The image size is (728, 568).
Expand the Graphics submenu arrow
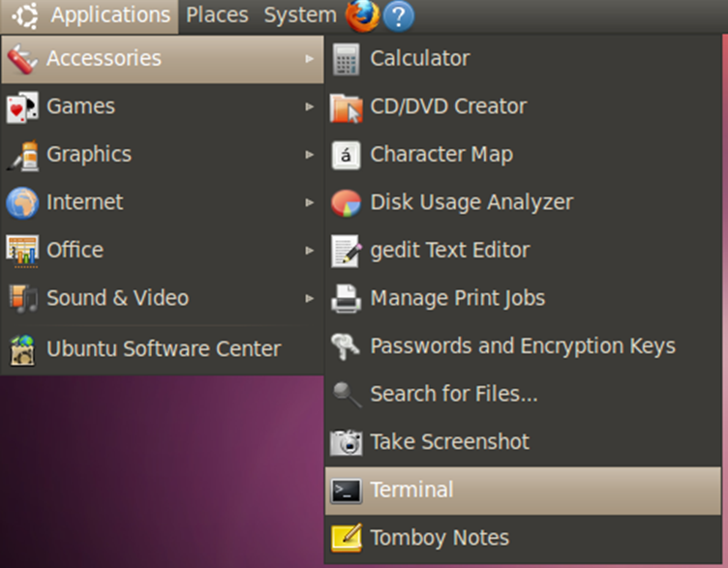point(310,155)
